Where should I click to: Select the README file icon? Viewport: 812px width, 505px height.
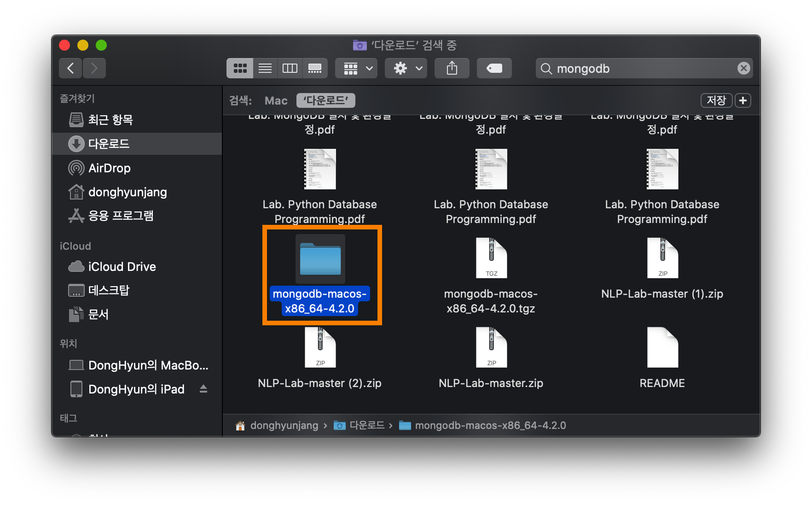[662, 347]
